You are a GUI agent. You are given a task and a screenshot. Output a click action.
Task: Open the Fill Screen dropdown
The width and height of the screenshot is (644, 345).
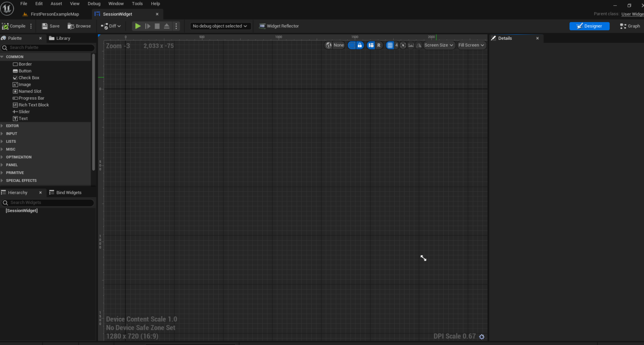[x=471, y=45]
